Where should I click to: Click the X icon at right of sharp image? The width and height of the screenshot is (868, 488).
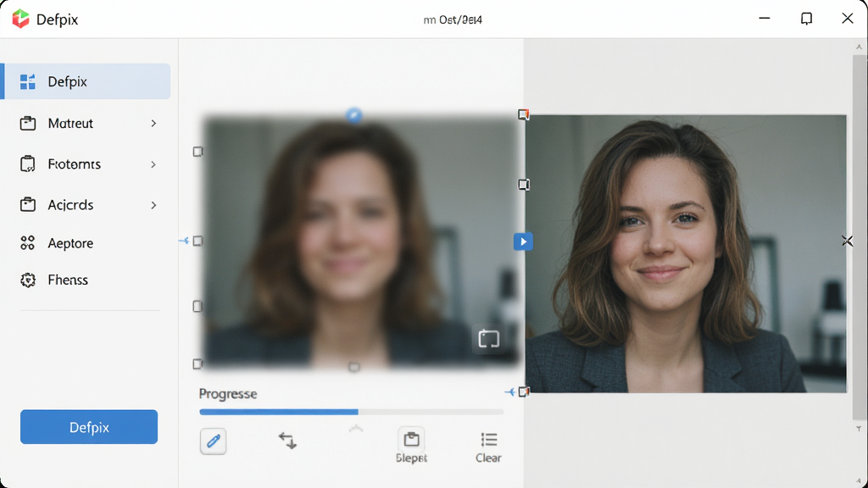[x=847, y=241]
